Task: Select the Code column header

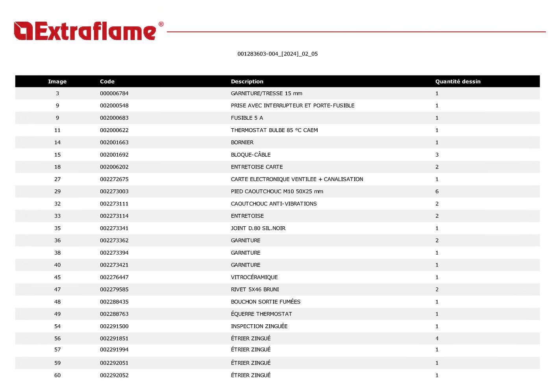Action: click(x=107, y=81)
